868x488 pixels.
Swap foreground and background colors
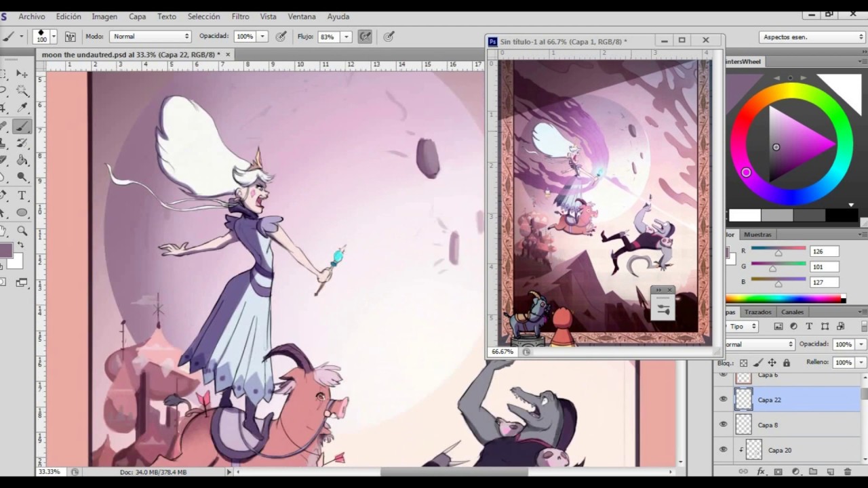click(21, 245)
